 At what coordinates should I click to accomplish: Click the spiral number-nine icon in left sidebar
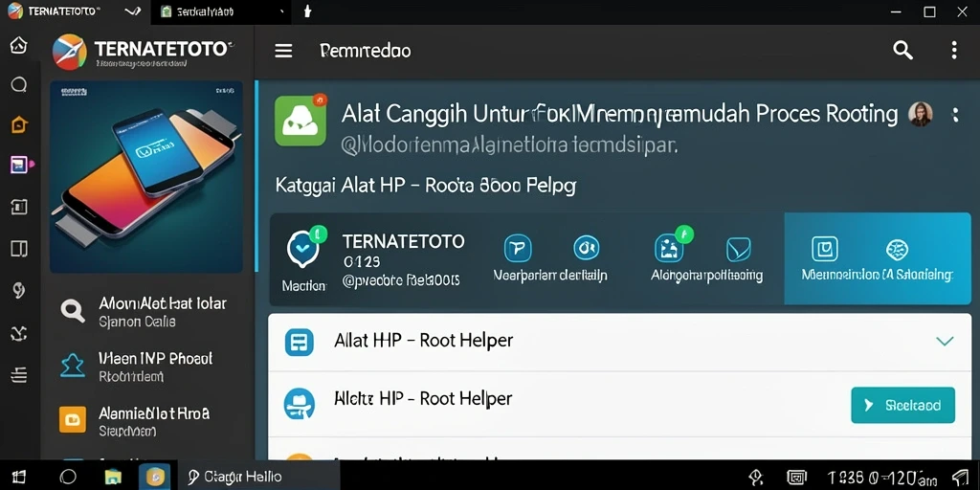tap(19, 289)
